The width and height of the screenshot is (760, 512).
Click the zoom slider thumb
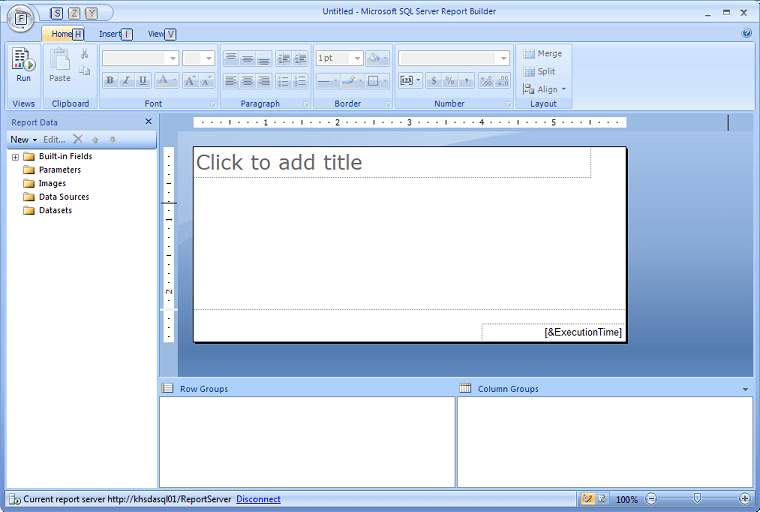point(697,498)
